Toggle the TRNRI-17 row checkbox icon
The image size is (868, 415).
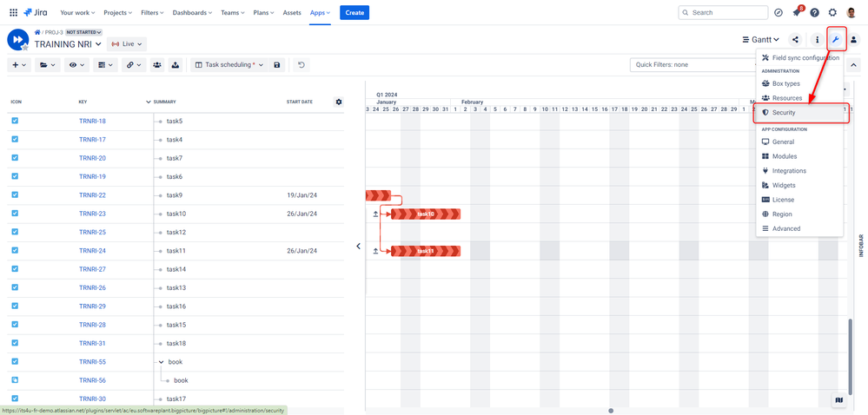click(x=15, y=139)
